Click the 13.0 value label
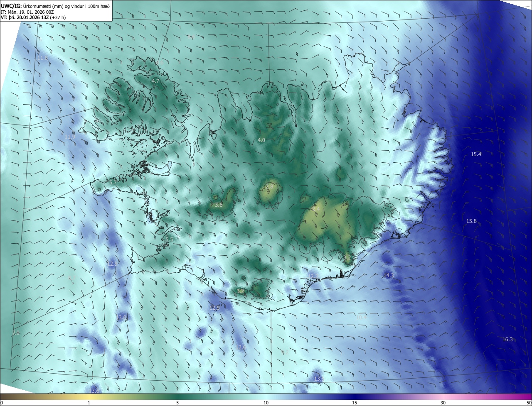This screenshot has height=406, width=532. pyautogui.click(x=121, y=318)
